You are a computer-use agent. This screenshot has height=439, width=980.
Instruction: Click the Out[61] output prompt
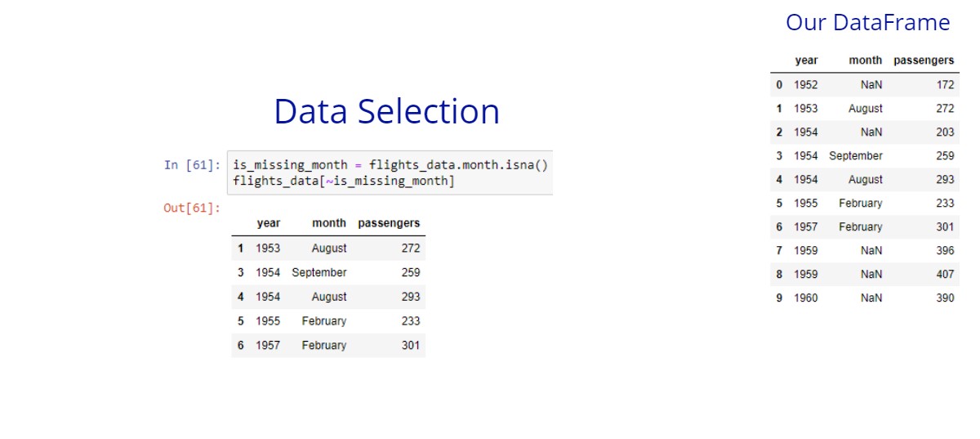(x=192, y=208)
